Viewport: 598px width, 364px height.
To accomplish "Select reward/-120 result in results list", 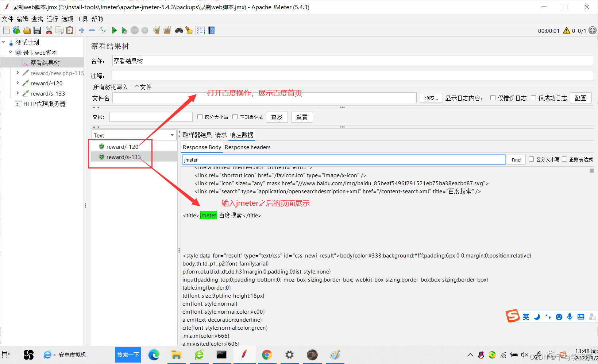I will [x=122, y=147].
